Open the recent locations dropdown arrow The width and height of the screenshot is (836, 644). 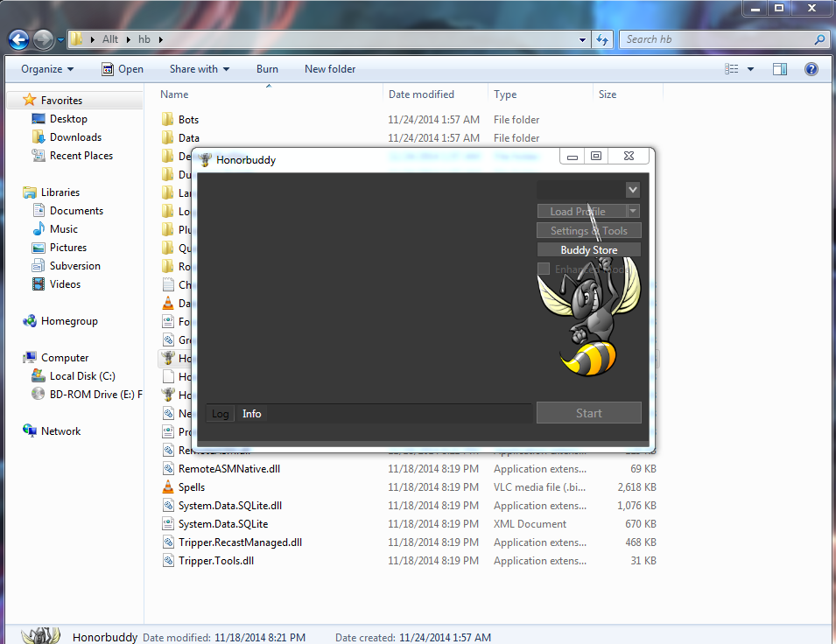click(60, 40)
